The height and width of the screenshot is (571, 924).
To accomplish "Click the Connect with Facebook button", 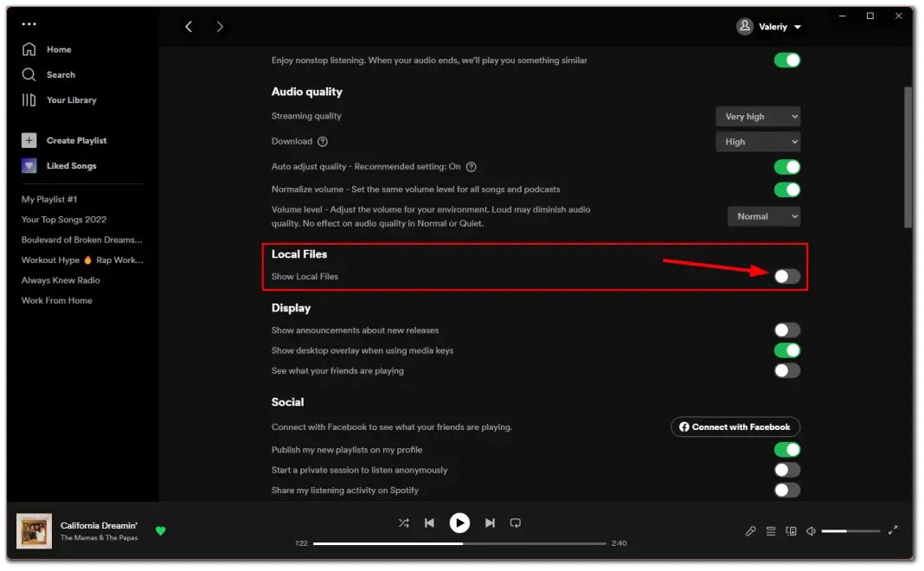I will tap(735, 427).
